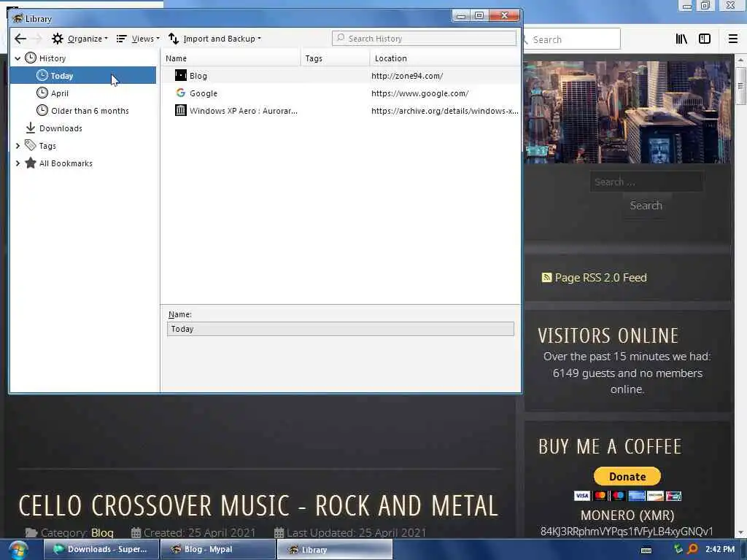747x560 pixels.
Task: Open Import and Backup menu
Action: pyautogui.click(x=215, y=39)
